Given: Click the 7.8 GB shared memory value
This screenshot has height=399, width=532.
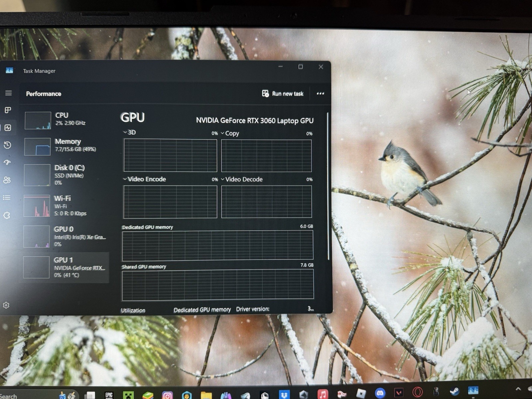Looking at the screenshot, I should click(x=307, y=265).
